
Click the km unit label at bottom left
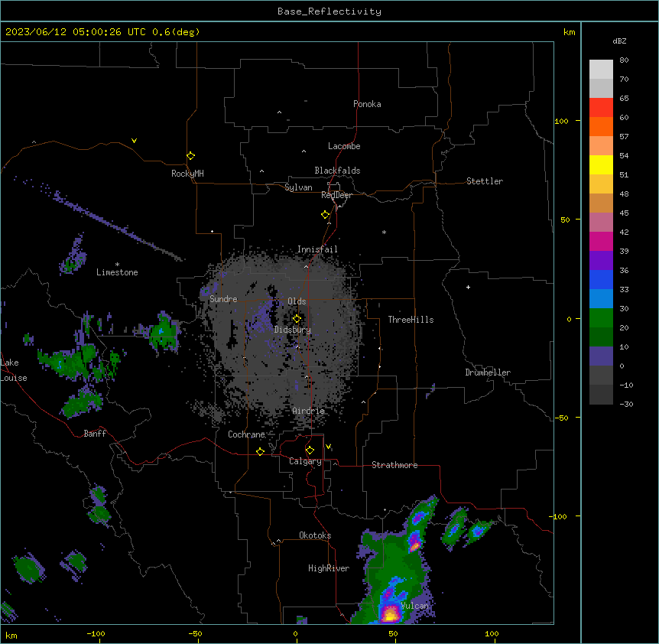point(11,635)
